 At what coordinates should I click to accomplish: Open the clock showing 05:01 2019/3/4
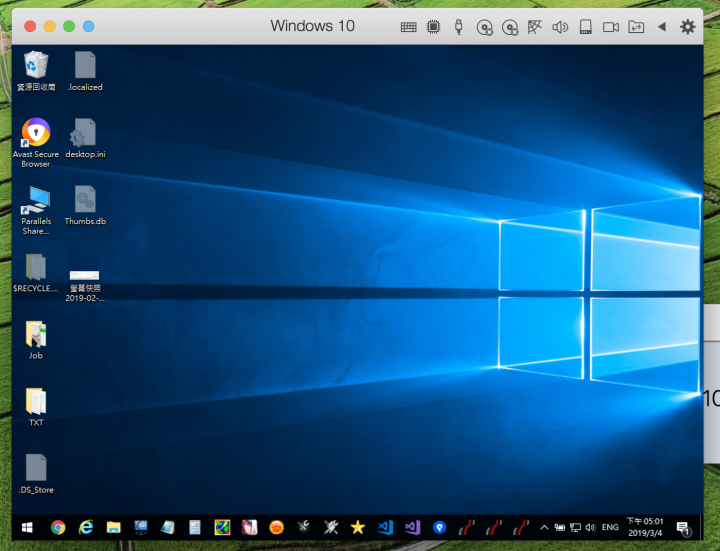[645, 527]
